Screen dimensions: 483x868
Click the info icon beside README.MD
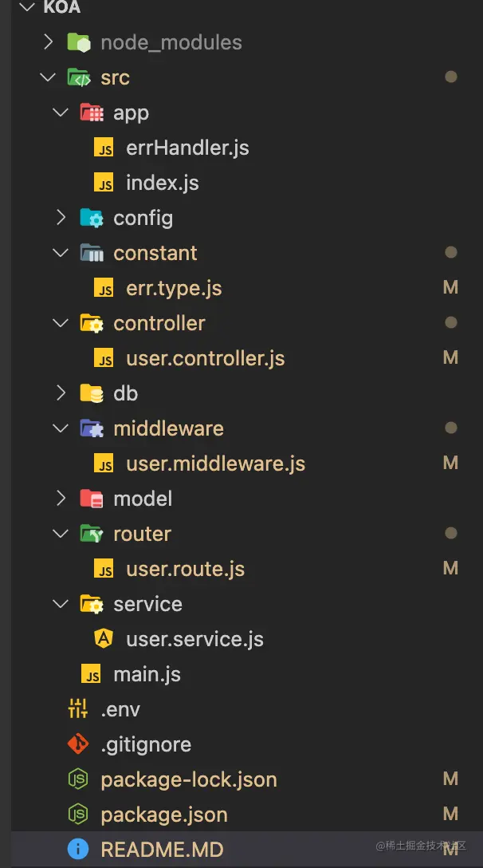pos(78,850)
